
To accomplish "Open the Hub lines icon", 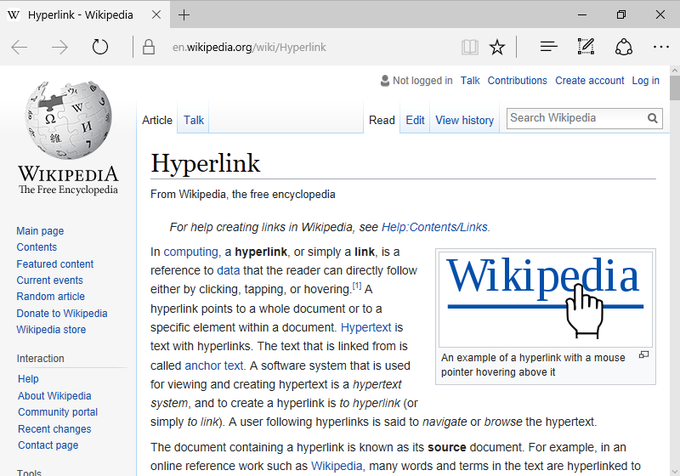I will (548, 47).
